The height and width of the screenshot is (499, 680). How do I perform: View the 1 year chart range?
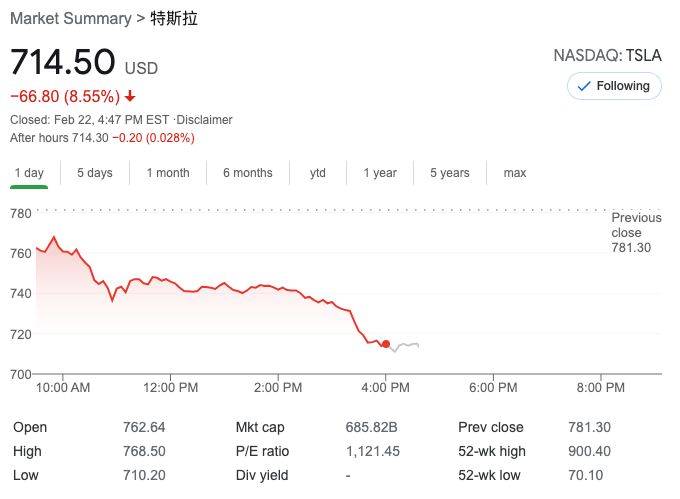[x=380, y=173]
